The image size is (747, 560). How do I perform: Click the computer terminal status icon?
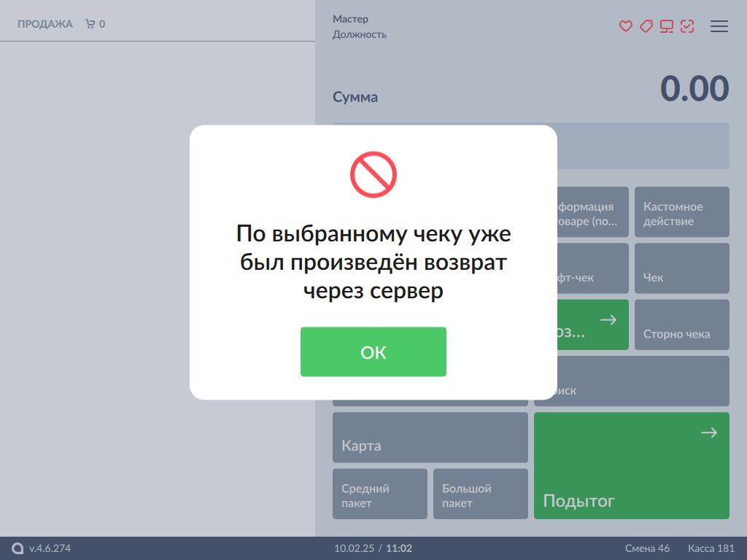pyautogui.click(x=666, y=26)
